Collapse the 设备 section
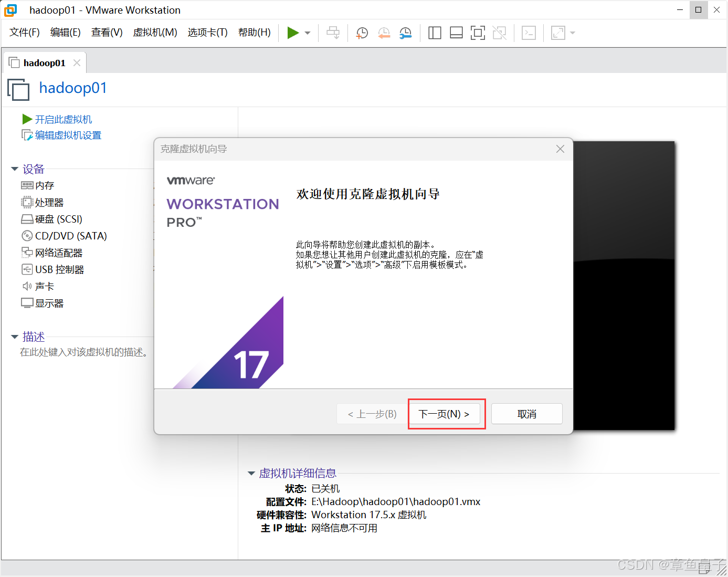Screen dimensions: 728x577 tap(15, 169)
